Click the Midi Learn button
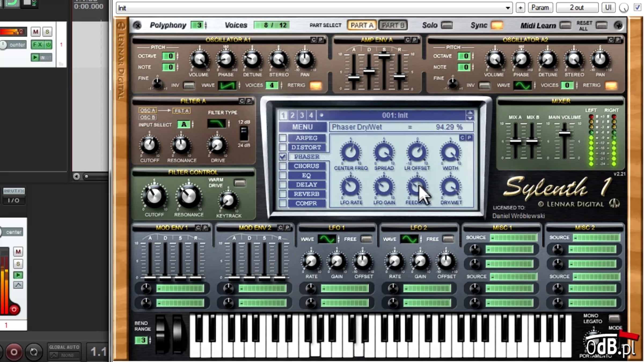Screen dimensions: 644x362 [565, 25]
